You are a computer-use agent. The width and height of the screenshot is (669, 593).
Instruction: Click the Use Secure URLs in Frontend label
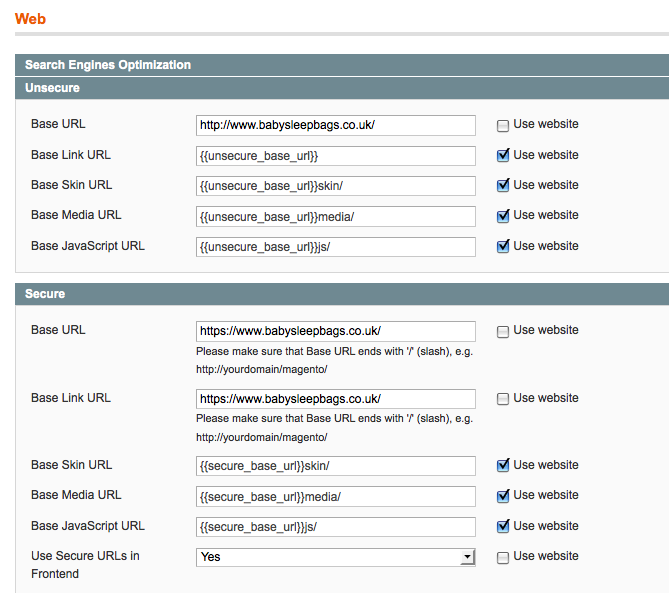(x=85, y=565)
